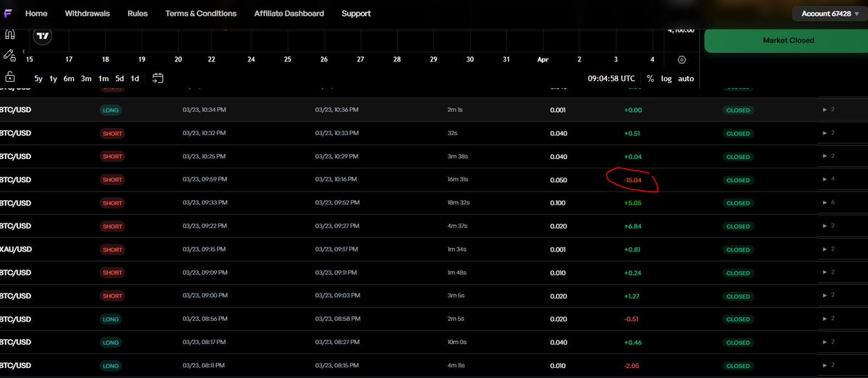Click the -2.05 loss value

tap(633, 365)
